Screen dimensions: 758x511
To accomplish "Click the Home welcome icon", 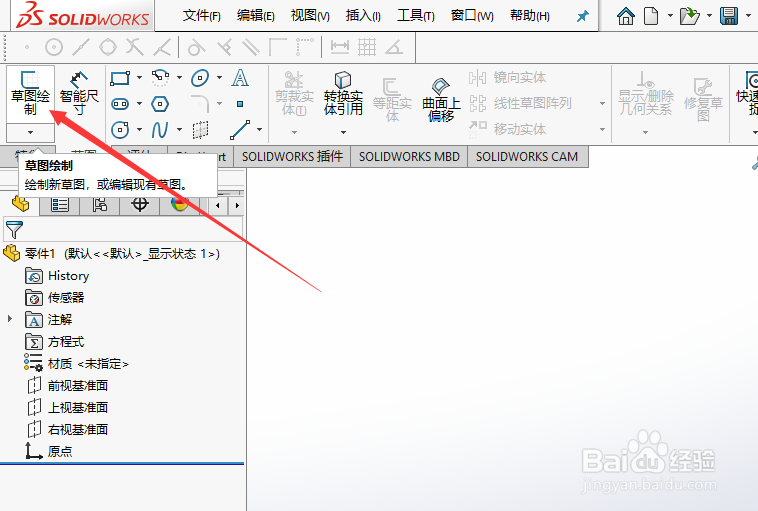I will click(626, 16).
